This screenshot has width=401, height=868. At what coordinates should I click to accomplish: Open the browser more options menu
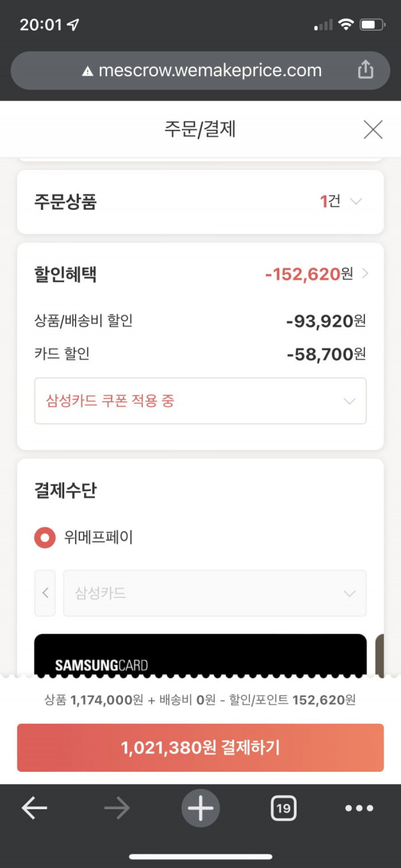point(359,809)
